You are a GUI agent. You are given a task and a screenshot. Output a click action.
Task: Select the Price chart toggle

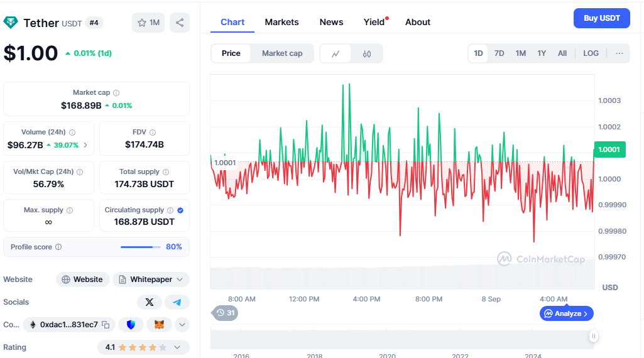coord(231,53)
